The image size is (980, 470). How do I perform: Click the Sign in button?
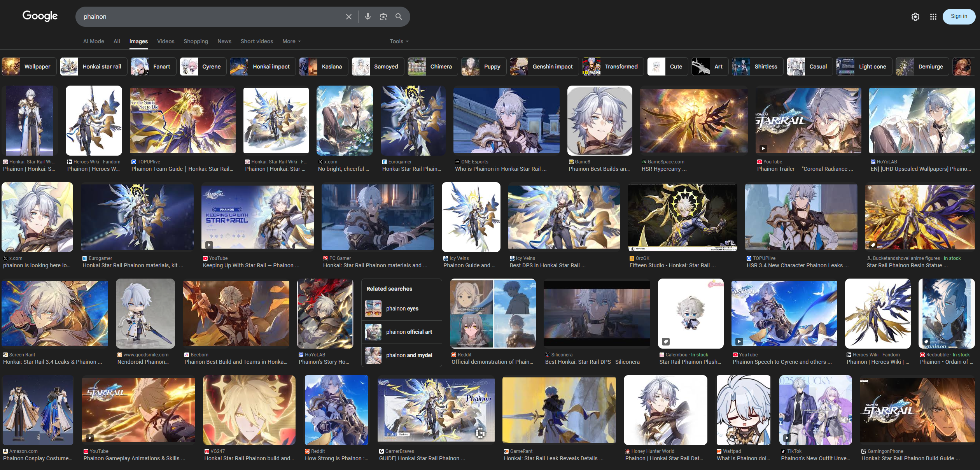[x=959, y=16]
